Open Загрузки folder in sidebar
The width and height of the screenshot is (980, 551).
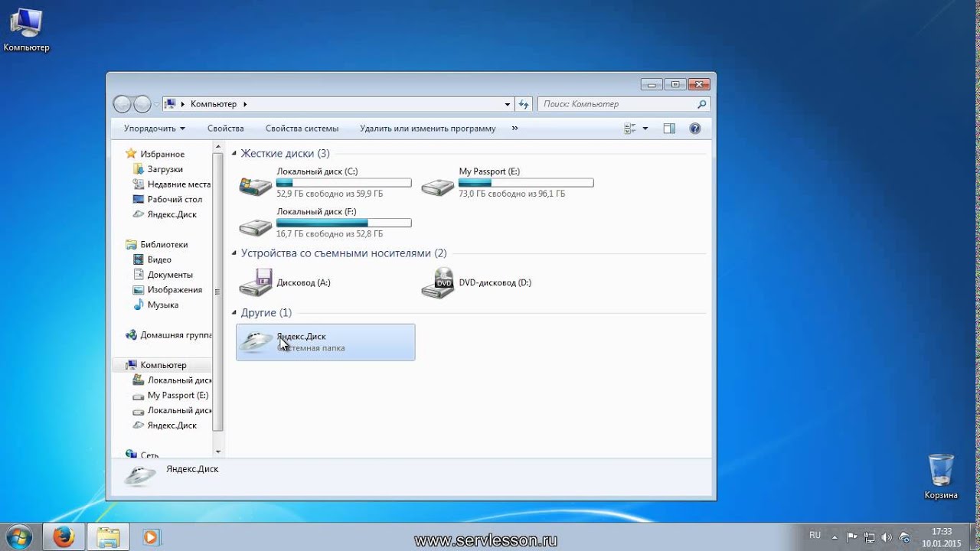pos(165,169)
